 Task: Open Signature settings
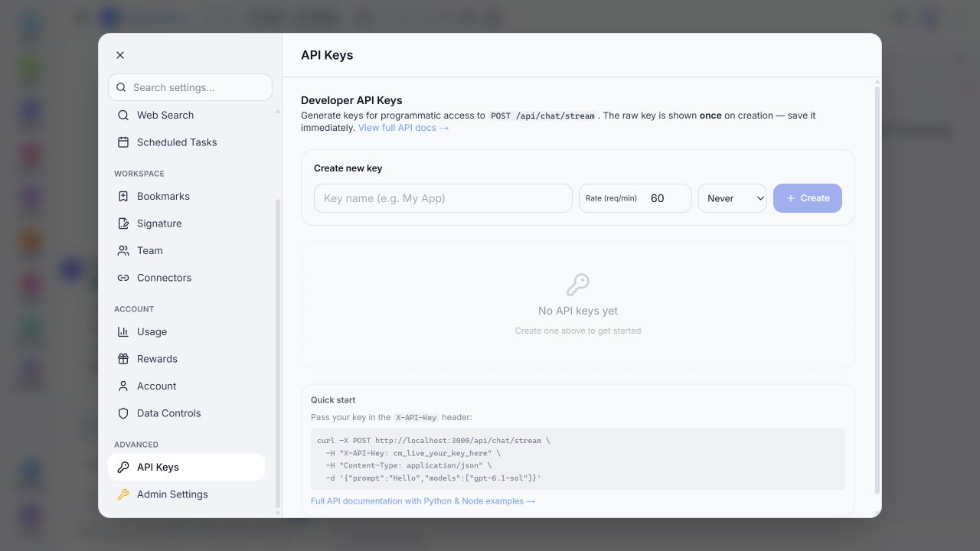pyautogui.click(x=187, y=223)
